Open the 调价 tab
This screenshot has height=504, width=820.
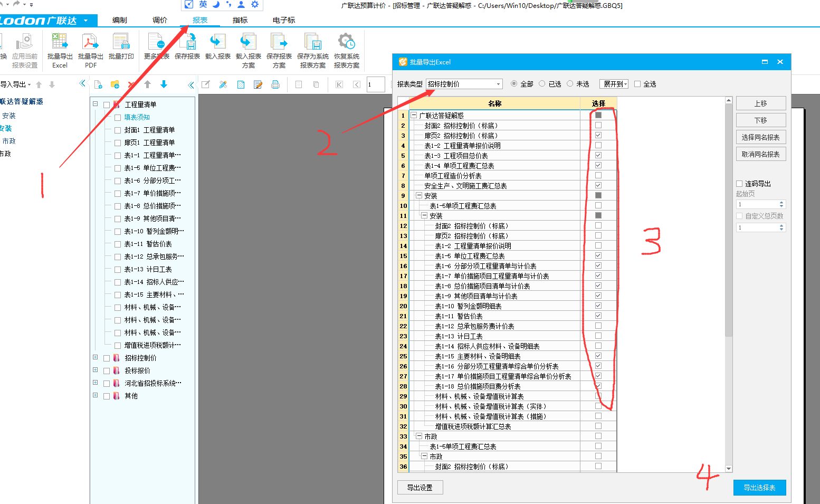pos(160,20)
